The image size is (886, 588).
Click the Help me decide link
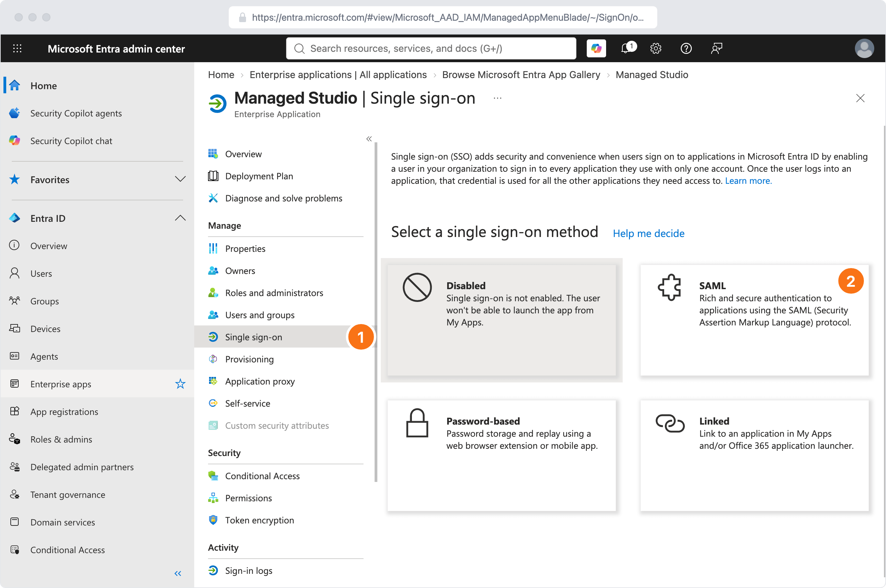[x=649, y=233]
